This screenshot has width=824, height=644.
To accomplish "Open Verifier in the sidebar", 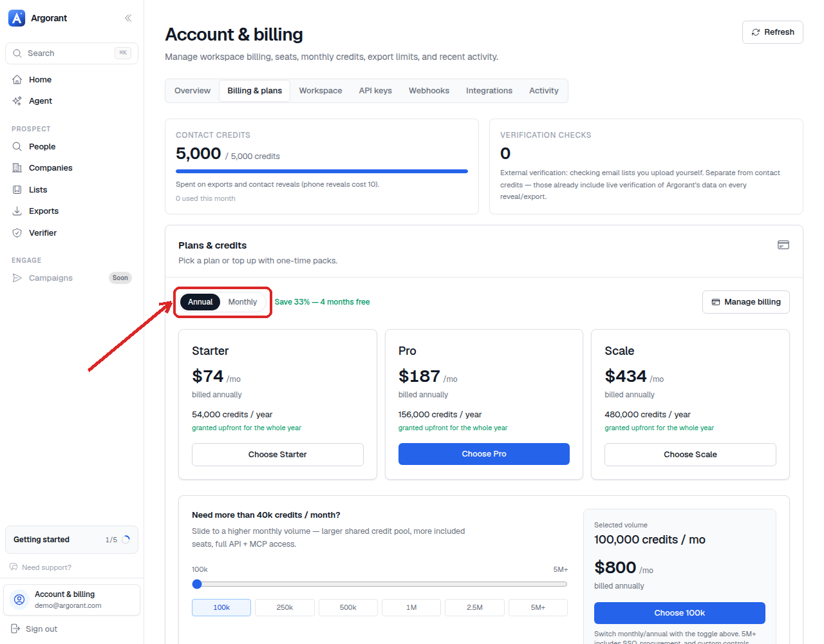I will tap(71, 233).
